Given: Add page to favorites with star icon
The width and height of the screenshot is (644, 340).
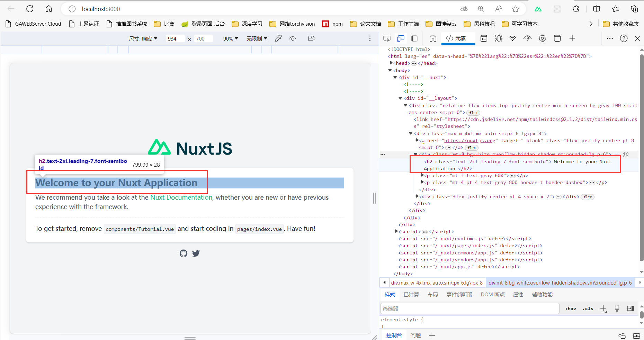Looking at the screenshot, I should coord(516,9).
